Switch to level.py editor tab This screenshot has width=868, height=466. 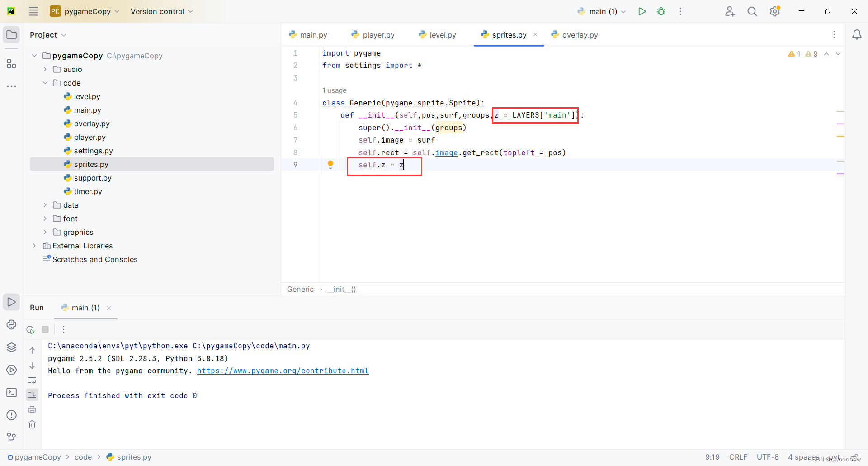[438, 35]
